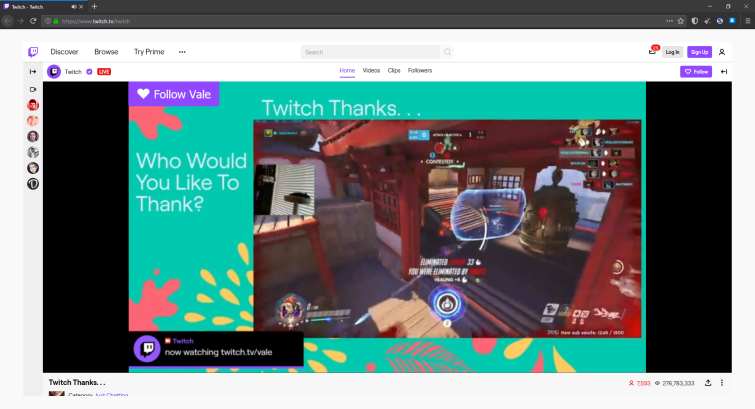Click the red LIVE indicator

(104, 72)
